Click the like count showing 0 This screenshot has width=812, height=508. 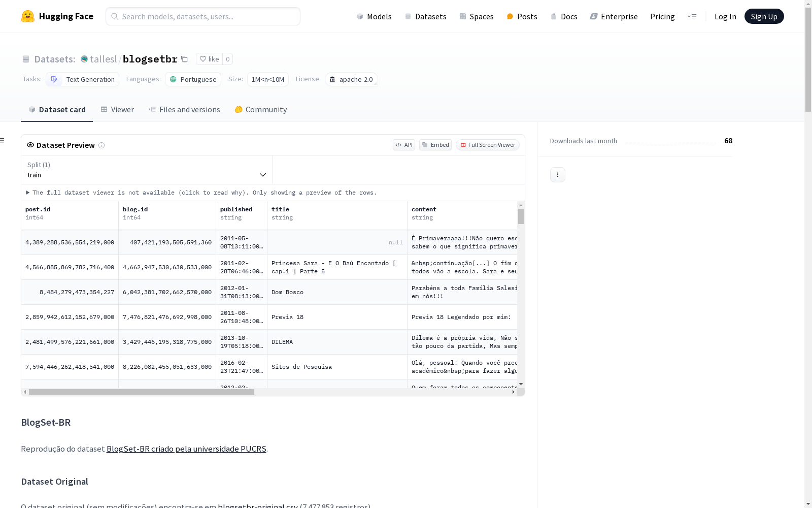228,59
